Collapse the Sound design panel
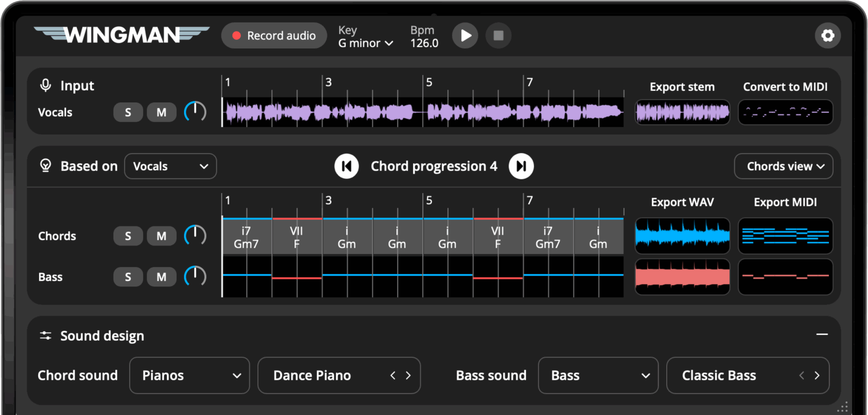This screenshot has width=868, height=415. tap(822, 335)
